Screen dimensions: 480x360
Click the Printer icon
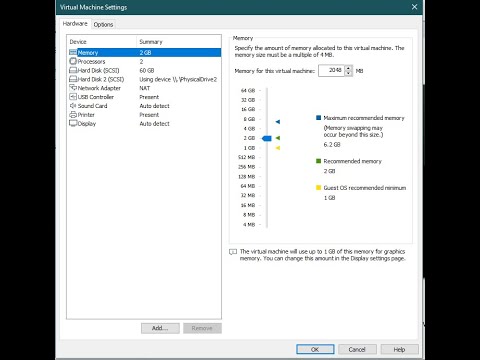pos(73,115)
